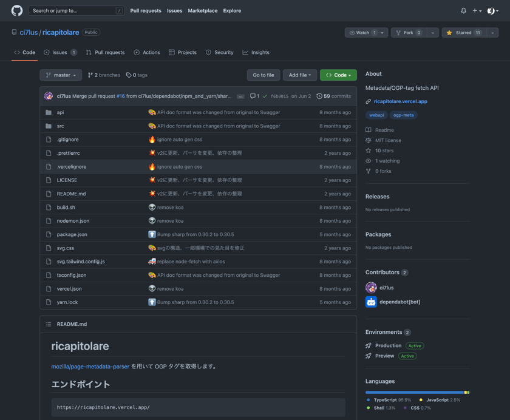510x420 pixels.
Task: Expand commit message ellipsis button
Action: point(240,97)
